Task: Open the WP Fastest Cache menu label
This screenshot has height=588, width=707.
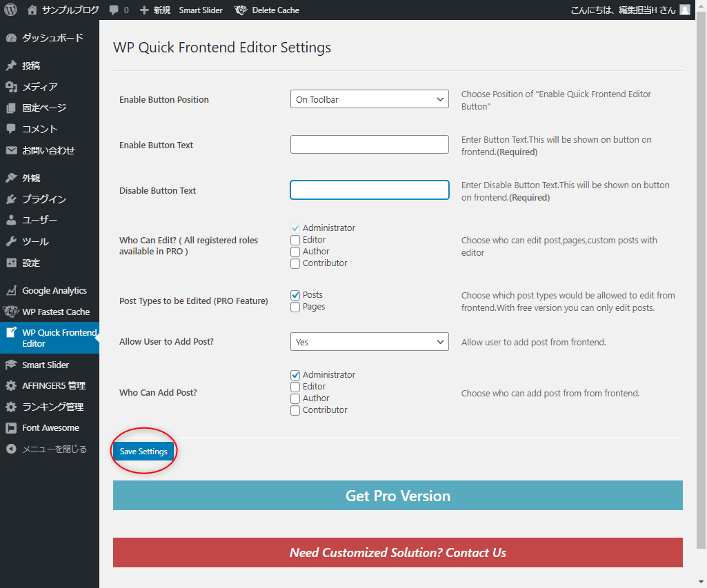Action: (x=56, y=312)
